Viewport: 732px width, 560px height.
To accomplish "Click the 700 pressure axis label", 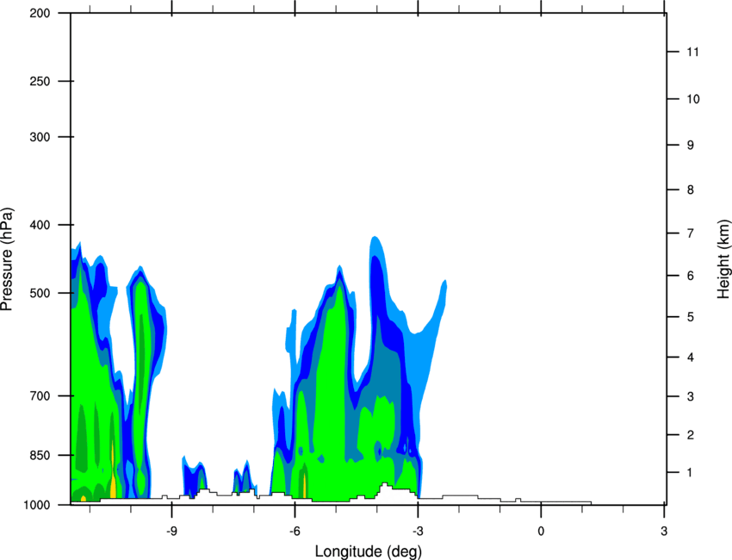I will point(40,395).
